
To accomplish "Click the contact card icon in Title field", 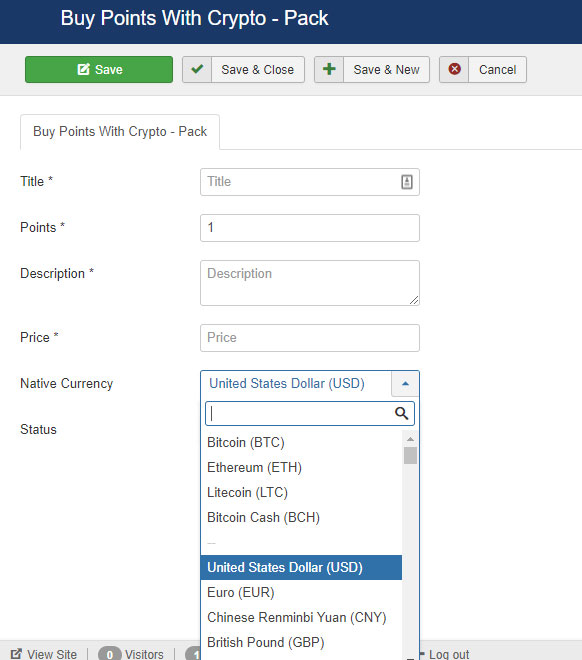I will [x=407, y=182].
